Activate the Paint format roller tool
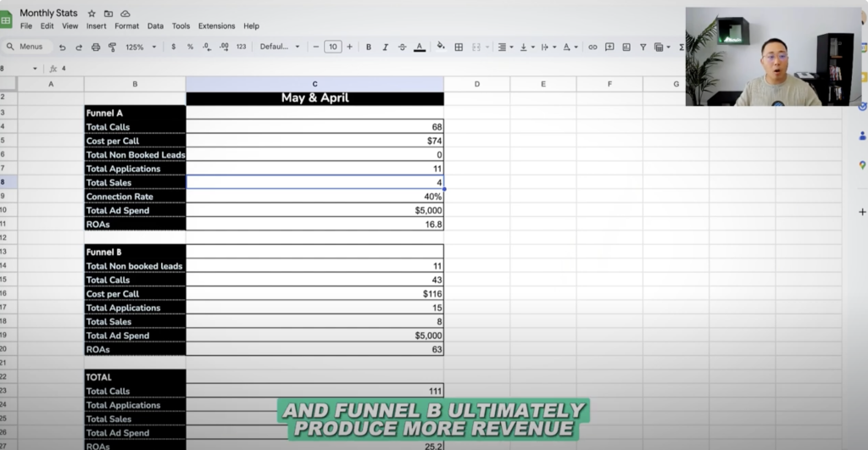 (x=111, y=47)
